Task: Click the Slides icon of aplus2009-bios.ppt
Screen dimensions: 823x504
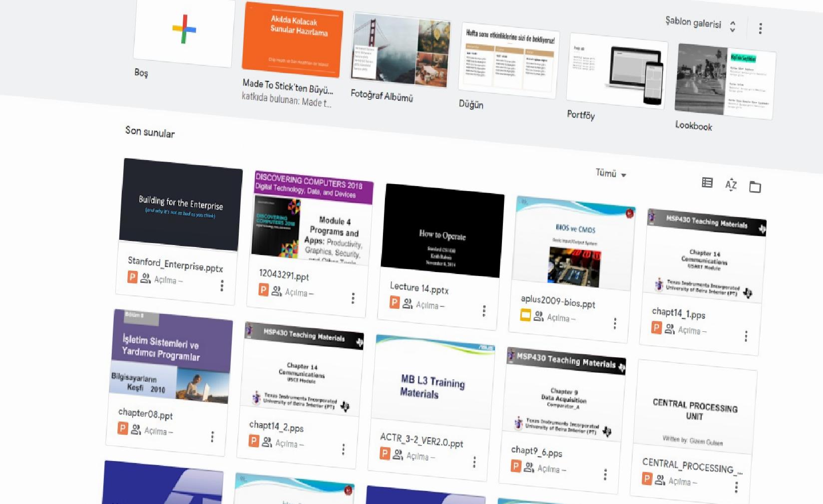Action: 525,315
